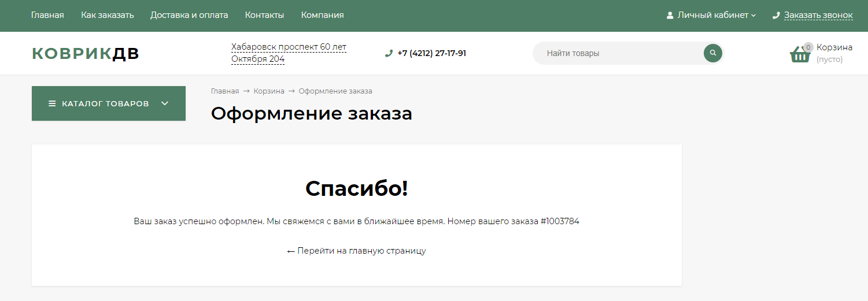Click Перейти на главную страницу link
Screen dimensions: 868x301
pyautogui.click(x=356, y=251)
